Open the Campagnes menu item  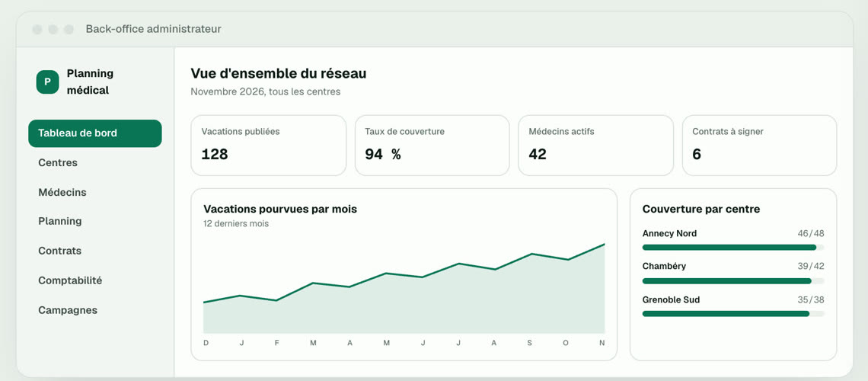tap(68, 310)
